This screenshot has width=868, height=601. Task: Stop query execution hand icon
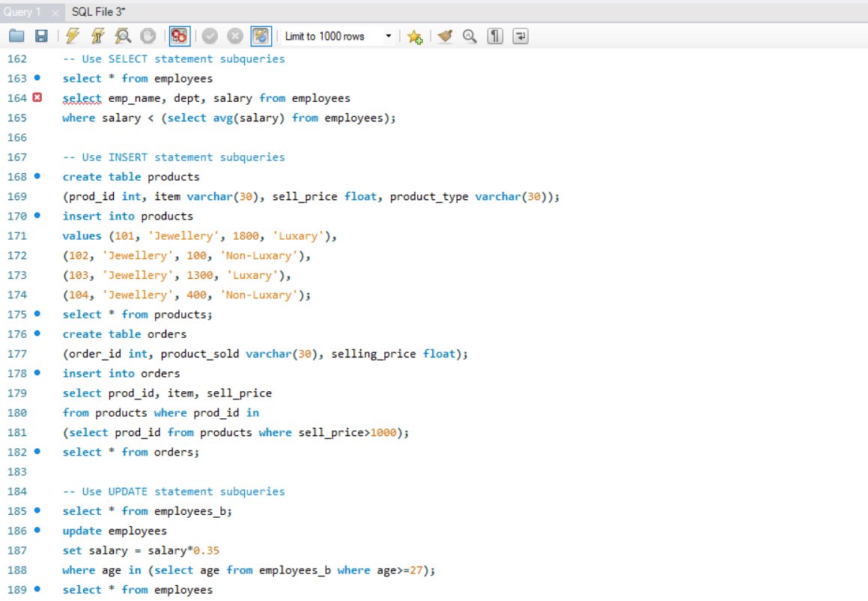[148, 37]
